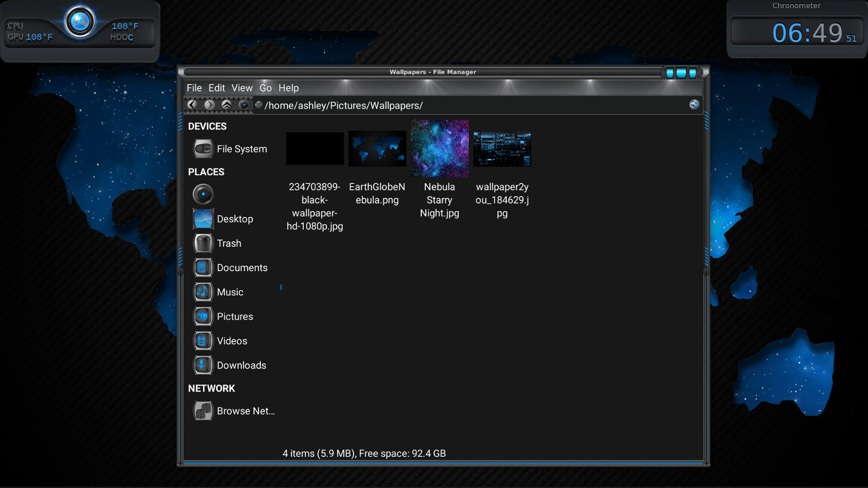Select the wallpaper2you_184629.jpg file
The image size is (868, 488).
click(502, 149)
